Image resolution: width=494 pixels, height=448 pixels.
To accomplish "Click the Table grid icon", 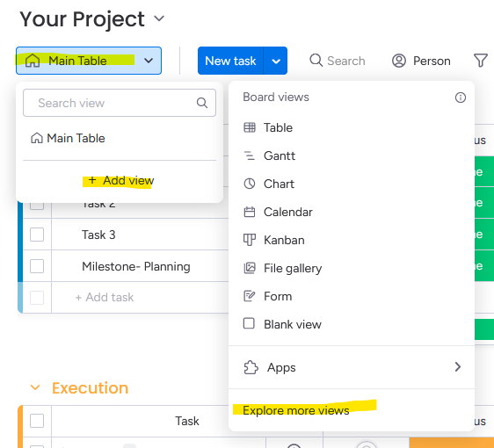I will coord(250,127).
